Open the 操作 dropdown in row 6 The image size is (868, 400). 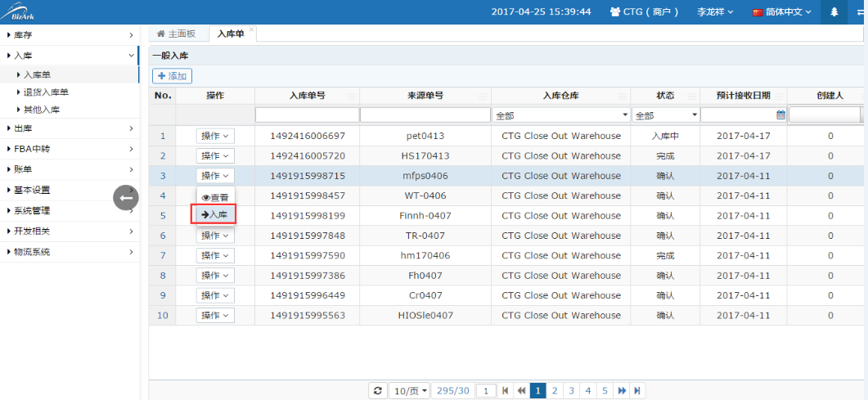click(215, 236)
